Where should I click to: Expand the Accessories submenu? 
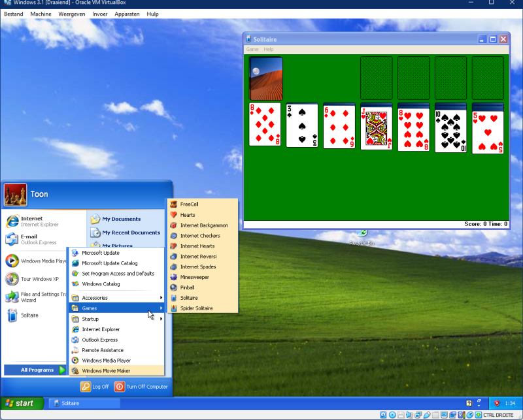click(x=116, y=298)
